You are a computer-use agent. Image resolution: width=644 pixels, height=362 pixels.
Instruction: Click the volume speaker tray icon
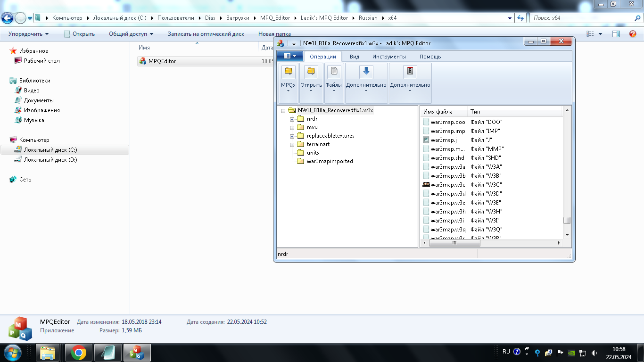(x=594, y=352)
